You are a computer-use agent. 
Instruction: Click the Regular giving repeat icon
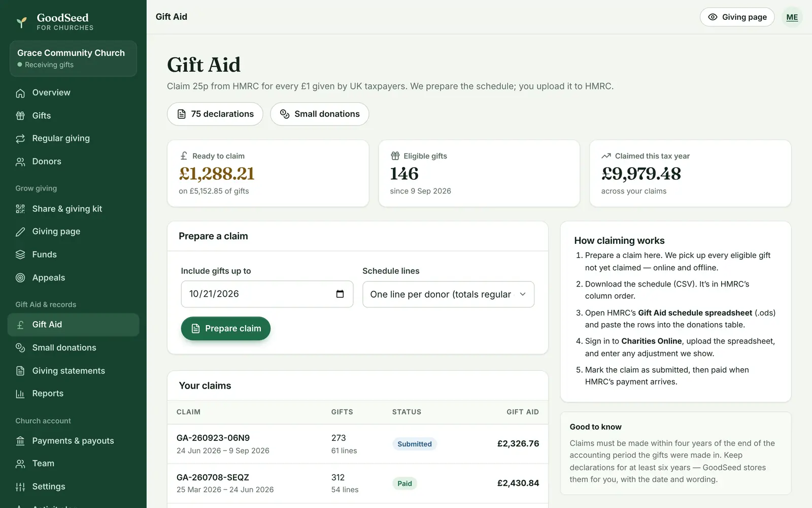(x=20, y=139)
